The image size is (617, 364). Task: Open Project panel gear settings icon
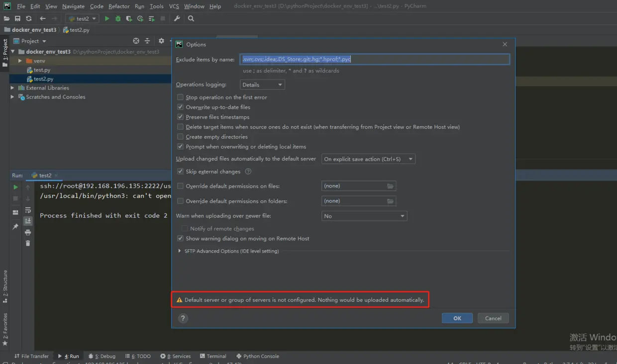[x=161, y=41]
